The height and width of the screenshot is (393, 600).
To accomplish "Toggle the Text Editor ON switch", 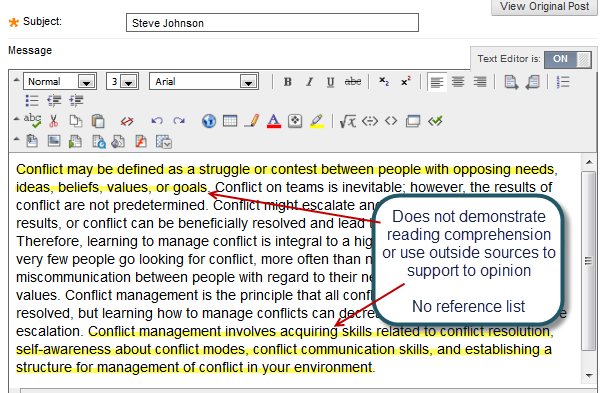I will (568, 59).
